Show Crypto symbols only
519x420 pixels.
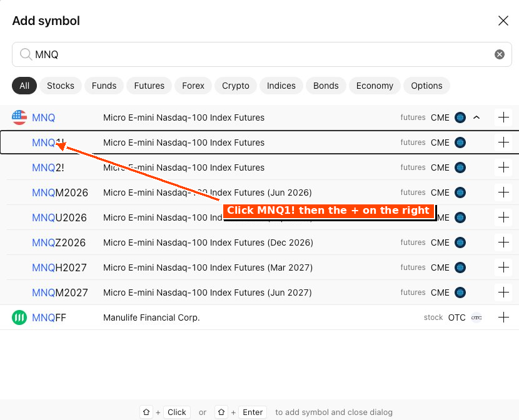pos(235,86)
